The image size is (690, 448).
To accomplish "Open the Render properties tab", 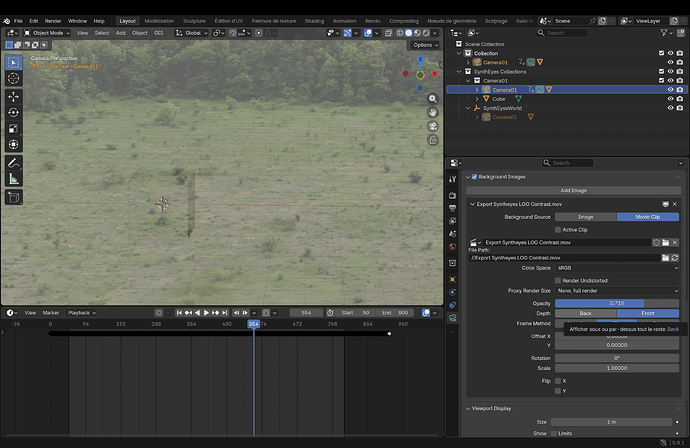I will pyautogui.click(x=452, y=195).
